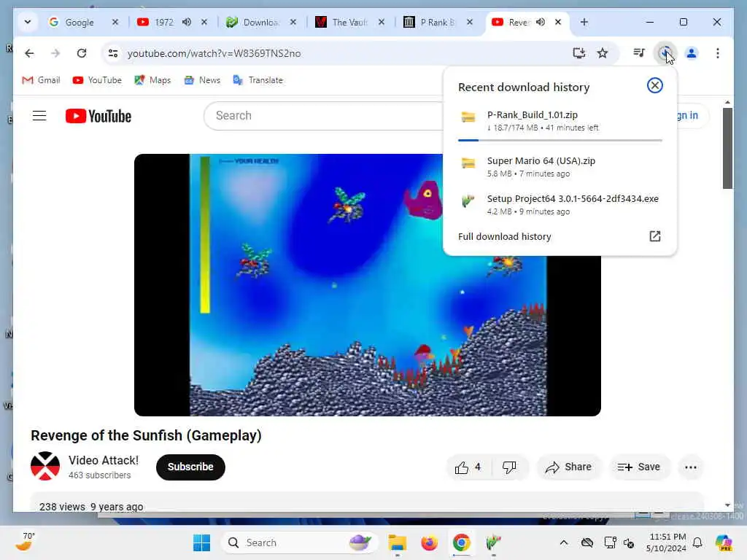Screen dimensions: 747x560
Task: Install app icon in address bar
Action: (x=578, y=53)
